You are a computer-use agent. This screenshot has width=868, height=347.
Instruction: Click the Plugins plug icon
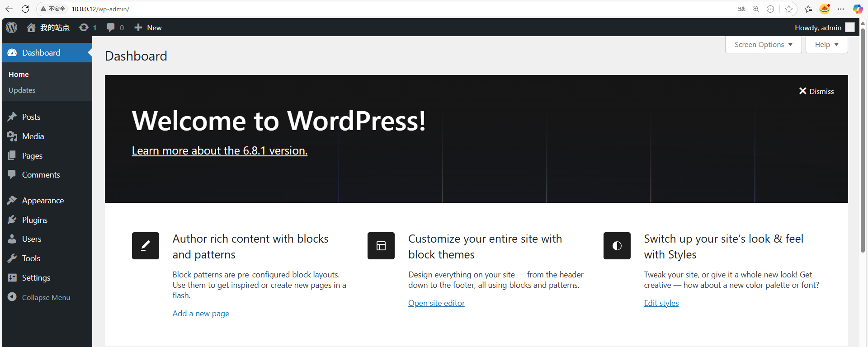point(12,220)
